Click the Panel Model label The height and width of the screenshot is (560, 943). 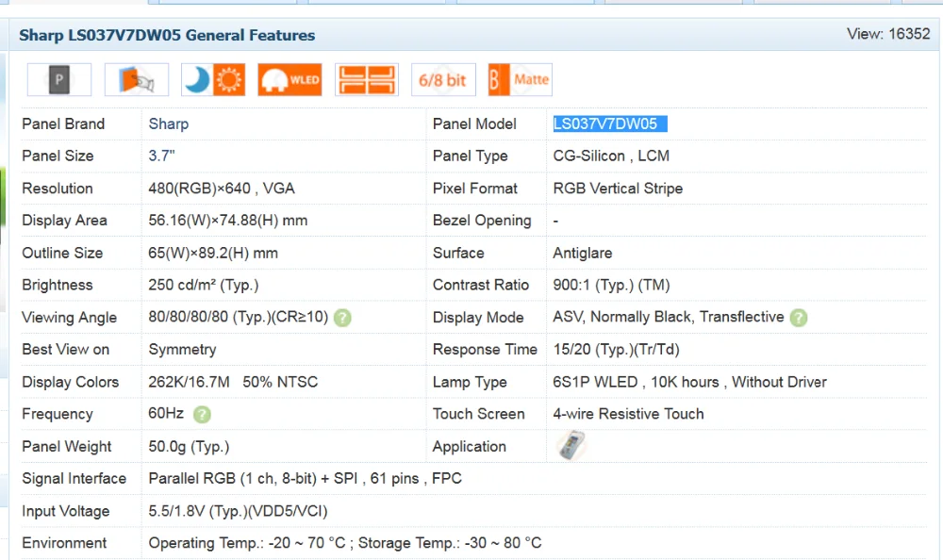(x=474, y=124)
